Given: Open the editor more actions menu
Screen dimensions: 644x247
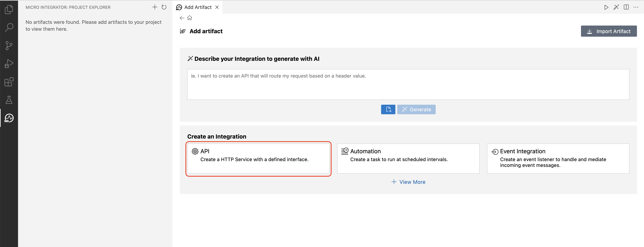Looking at the screenshot, I should (636, 7).
